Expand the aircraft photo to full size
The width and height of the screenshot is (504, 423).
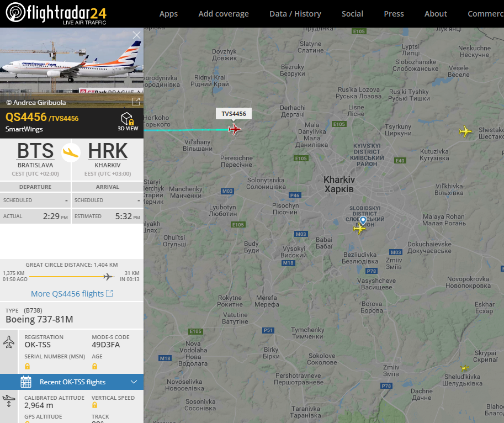pyautogui.click(x=136, y=102)
